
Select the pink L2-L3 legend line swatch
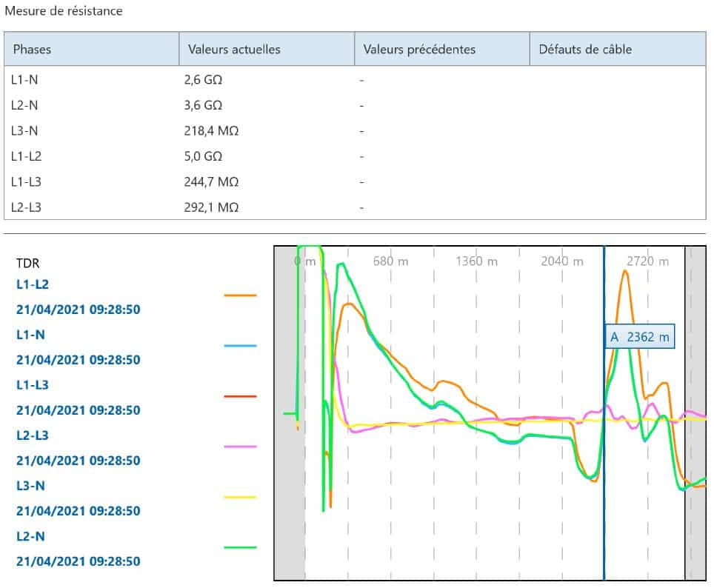click(x=240, y=447)
